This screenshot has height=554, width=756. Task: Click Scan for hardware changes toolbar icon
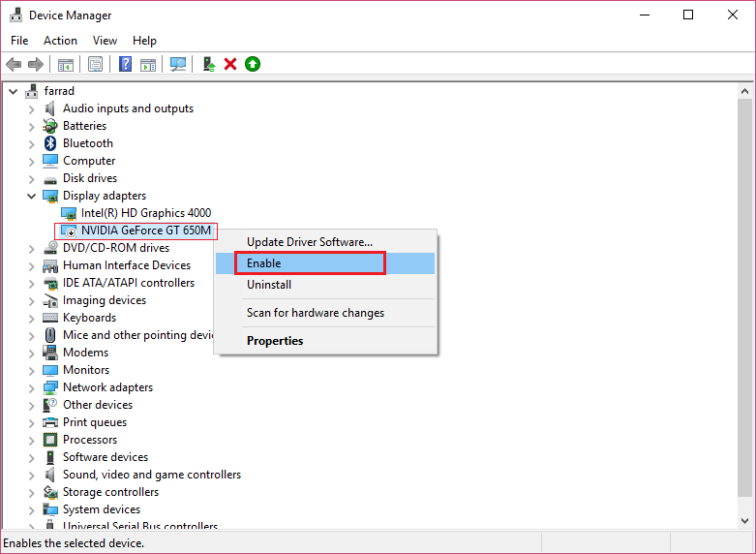[178, 64]
